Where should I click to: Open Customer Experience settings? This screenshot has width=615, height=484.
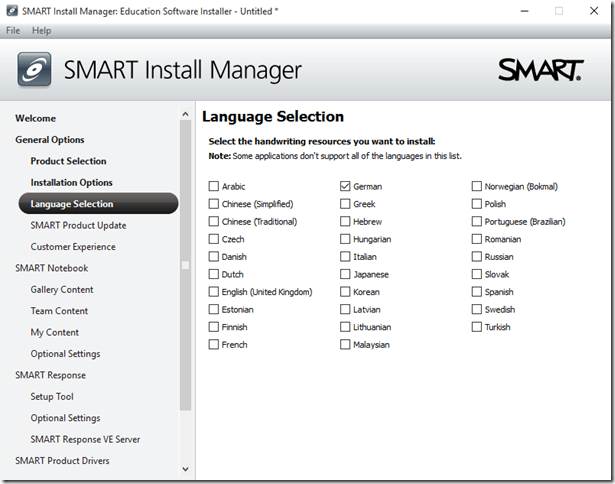(x=73, y=247)
